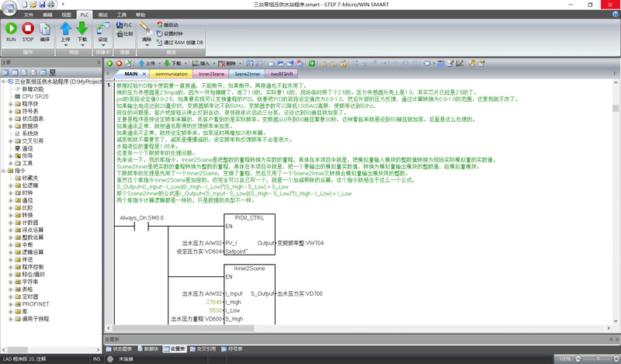Click the open folder icon in quick access

tap(33, 5)
